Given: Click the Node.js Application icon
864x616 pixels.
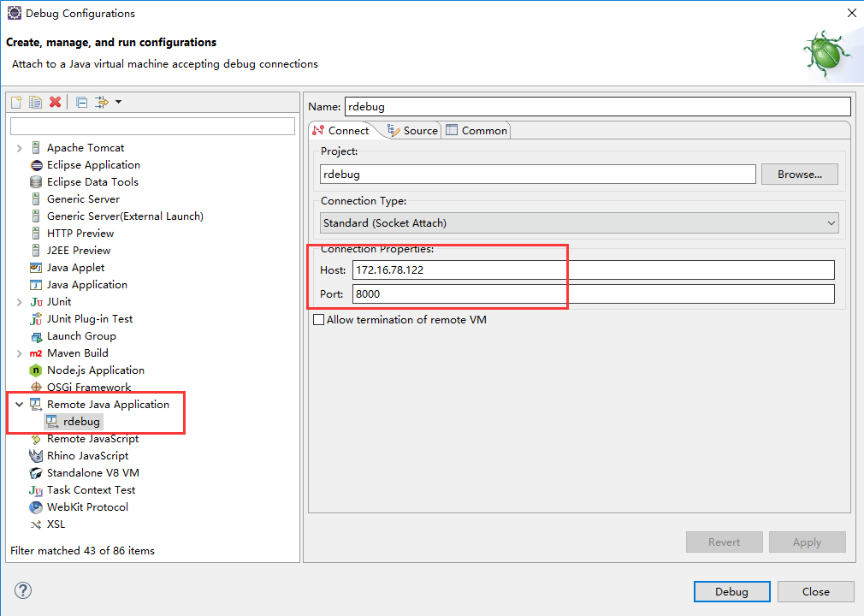Looking at the screenshot, I should (36, 370).
